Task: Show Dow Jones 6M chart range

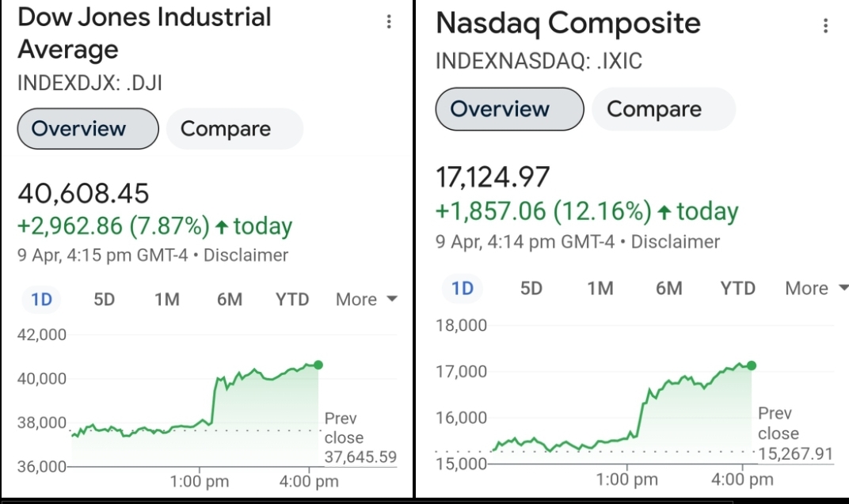Action: (229, 299)
